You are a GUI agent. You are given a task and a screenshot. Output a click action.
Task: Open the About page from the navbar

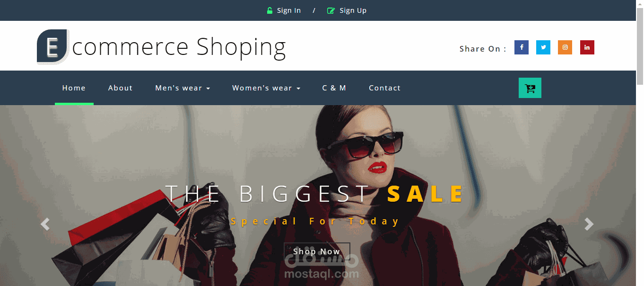(x=120, y=88)
